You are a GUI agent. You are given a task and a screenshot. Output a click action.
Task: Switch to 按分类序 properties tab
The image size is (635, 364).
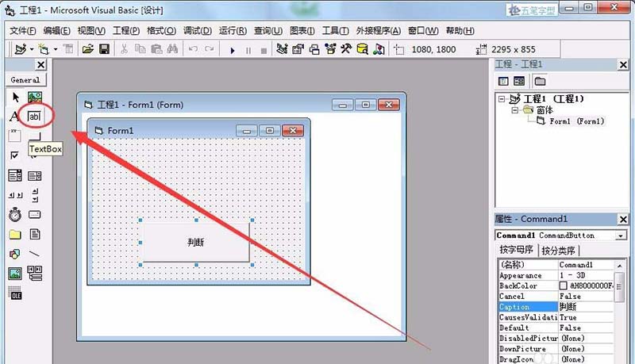pyautogui.click(x=559, y=251)
